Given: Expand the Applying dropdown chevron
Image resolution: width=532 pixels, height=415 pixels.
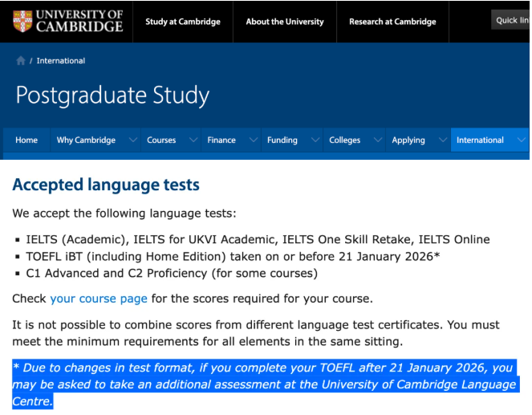Looking at the screenshot, I should tap(441, 140).
